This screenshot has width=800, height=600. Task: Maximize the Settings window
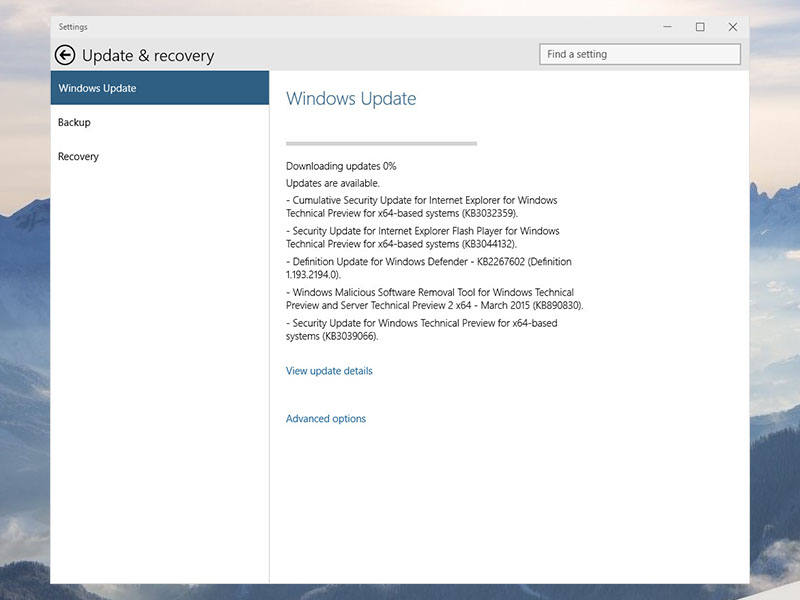coord(700,27)
